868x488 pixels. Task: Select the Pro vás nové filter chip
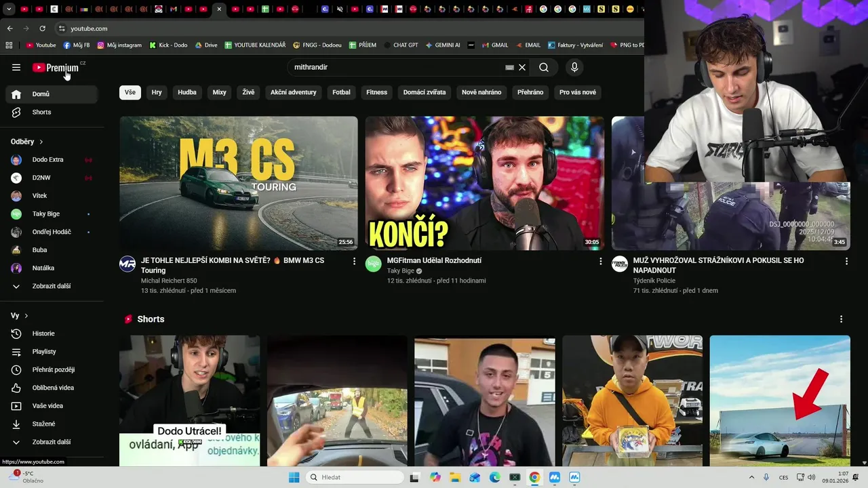click(578, 92)
